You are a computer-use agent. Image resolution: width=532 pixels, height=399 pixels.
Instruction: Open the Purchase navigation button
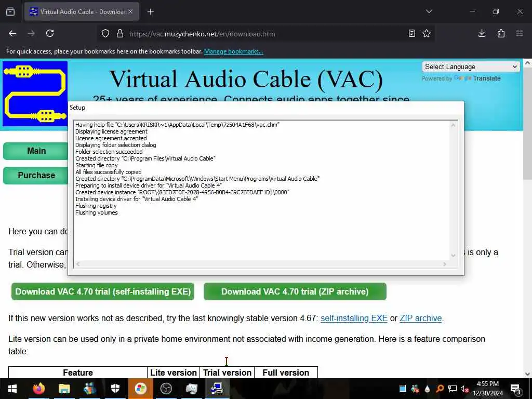coord(36,176)
